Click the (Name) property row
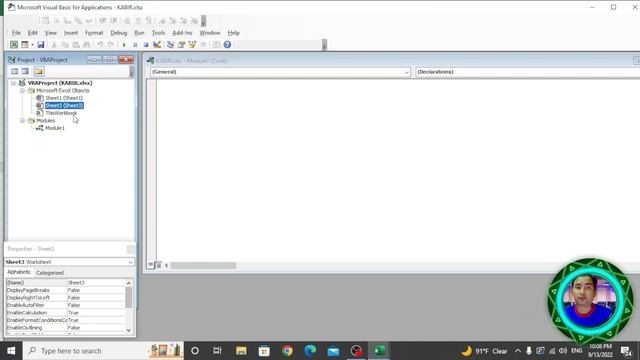The width and height of the screenshot is (640, 360). [x=66, y=282]
